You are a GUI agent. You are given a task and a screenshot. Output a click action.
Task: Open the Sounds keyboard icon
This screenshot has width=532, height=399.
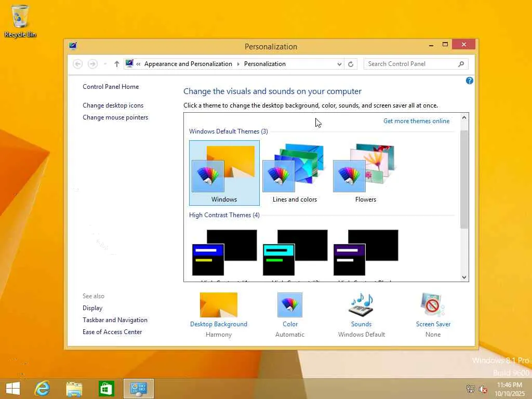pyautogui.click(x=361, y=304)
